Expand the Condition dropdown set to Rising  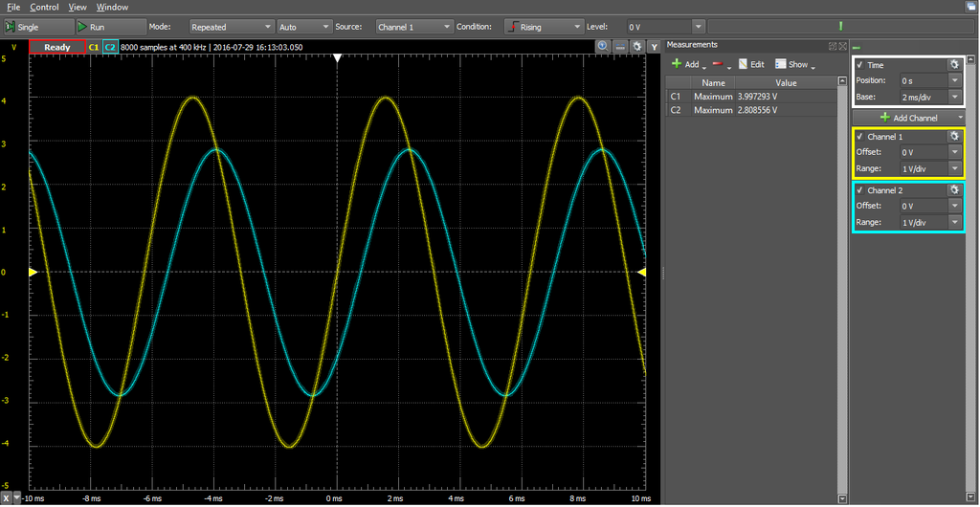[x=543, y=28]
